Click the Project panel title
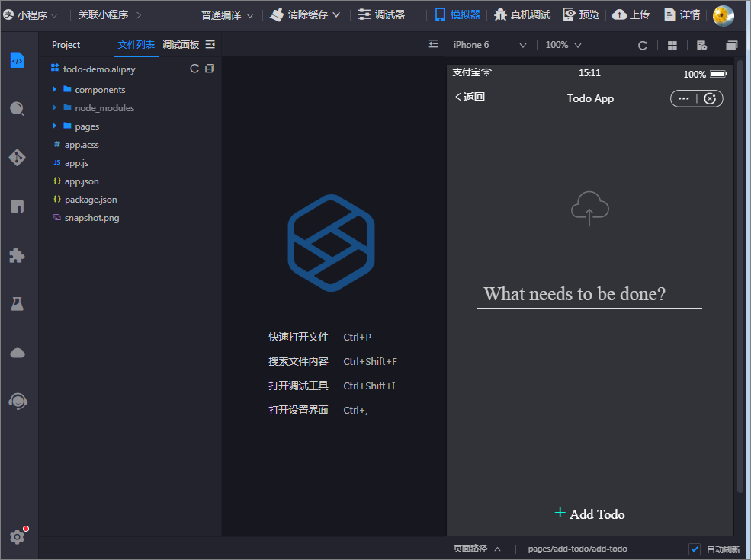This screenshot has width=751, height=560. point(66,45)
